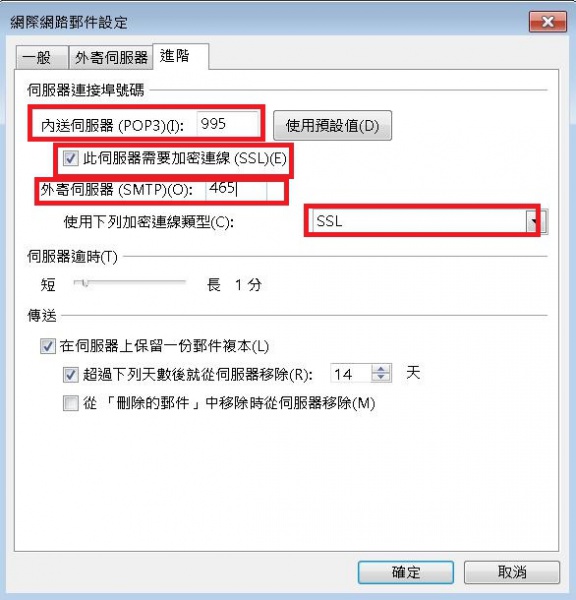
Task: Click the SMTP port number field
Action: pos(236,189)
